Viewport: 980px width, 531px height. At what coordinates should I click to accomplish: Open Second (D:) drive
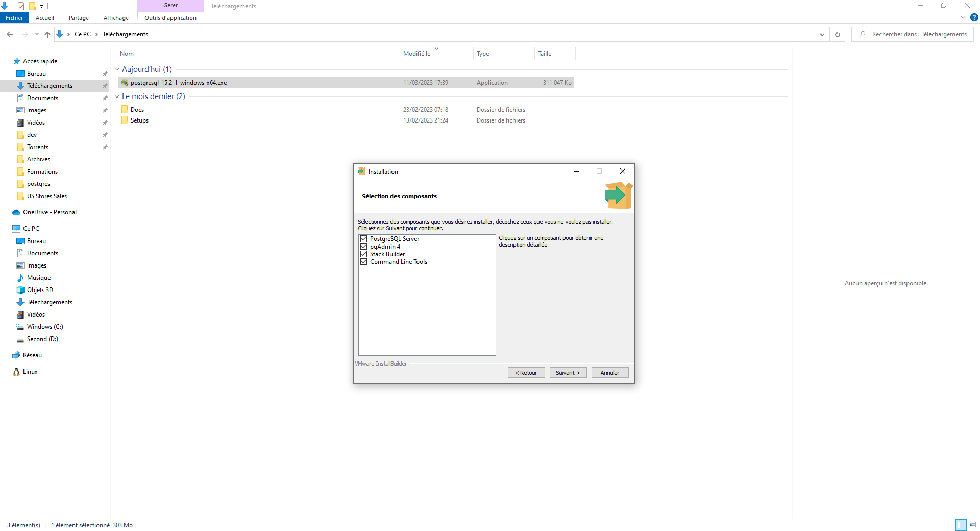[x=42, y=339]
